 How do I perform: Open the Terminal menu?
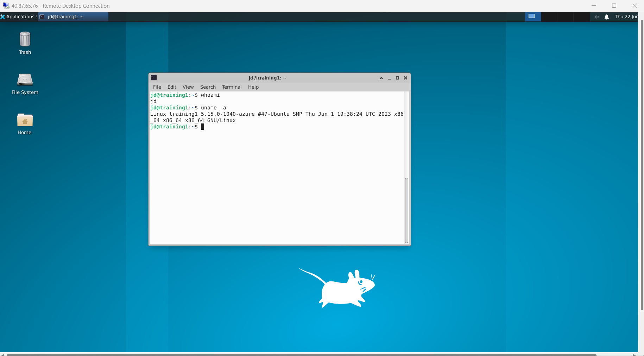[231, 87]
